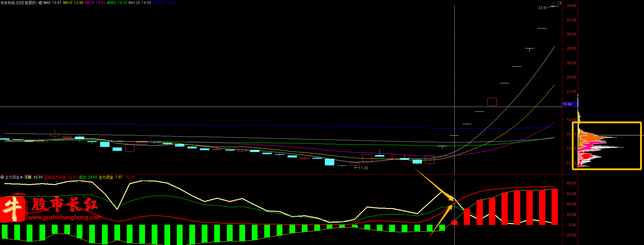Click the 主力资金★ indicator name

pos(14,177)
